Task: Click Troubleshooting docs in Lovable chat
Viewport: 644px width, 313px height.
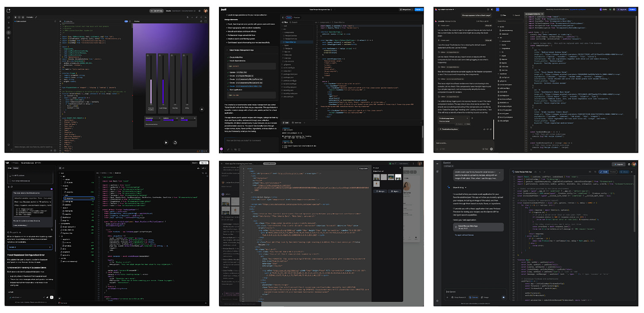Action: (x=448, y=129)
